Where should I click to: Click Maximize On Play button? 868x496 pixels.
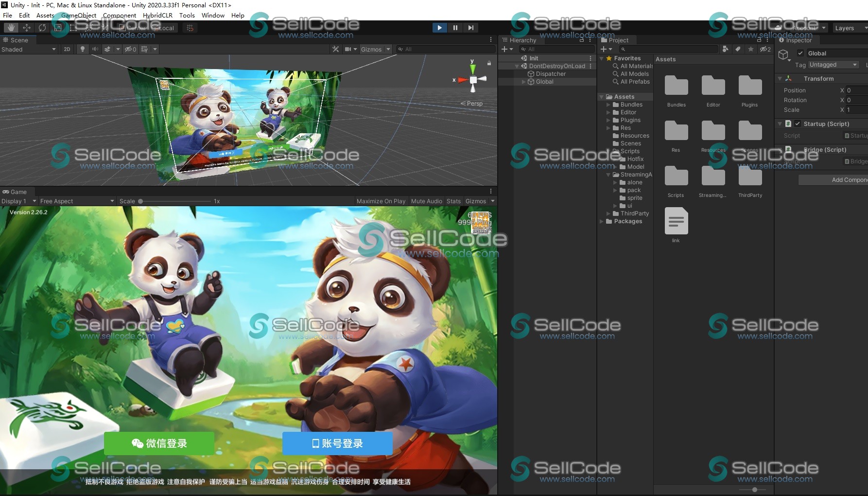(x=381, y=201)
